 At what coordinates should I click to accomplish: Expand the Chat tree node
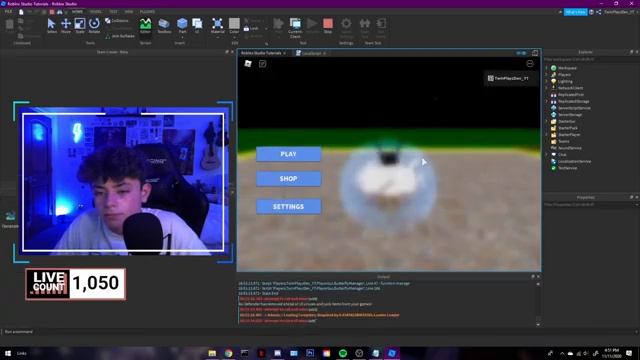(x=547, y=155)
